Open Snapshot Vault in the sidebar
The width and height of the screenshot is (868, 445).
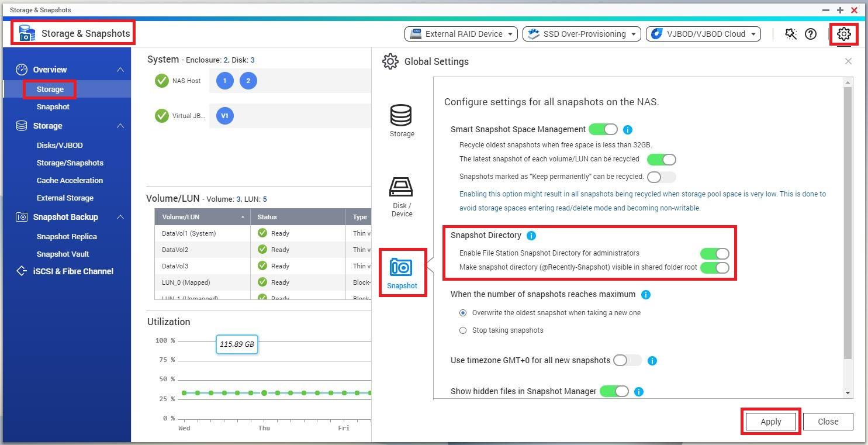[63, 254]
